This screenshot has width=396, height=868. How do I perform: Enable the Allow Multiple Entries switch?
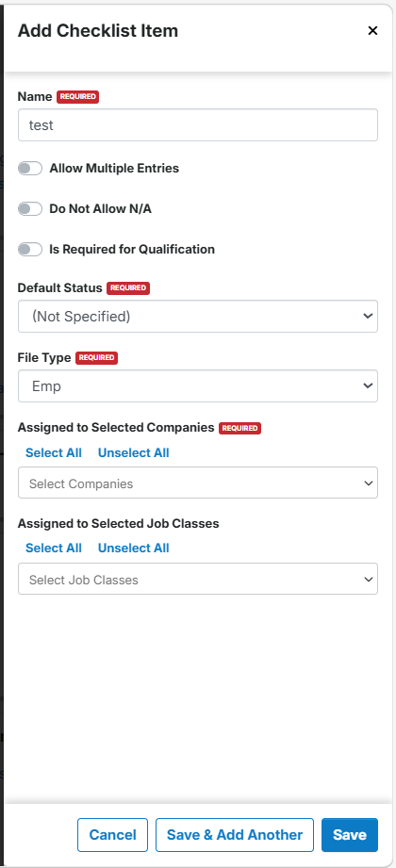click(x=30, y=169)
